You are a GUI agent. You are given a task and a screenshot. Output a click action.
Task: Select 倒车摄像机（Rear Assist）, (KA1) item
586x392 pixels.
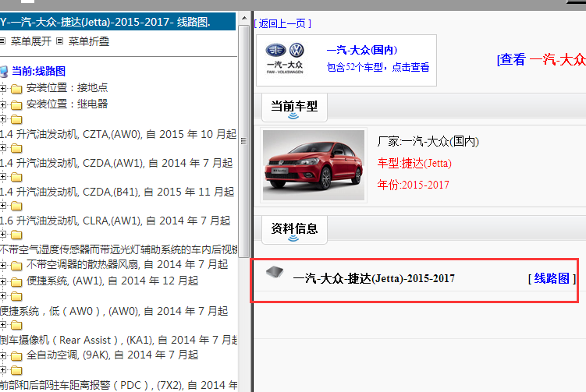(x=119, y=340)
